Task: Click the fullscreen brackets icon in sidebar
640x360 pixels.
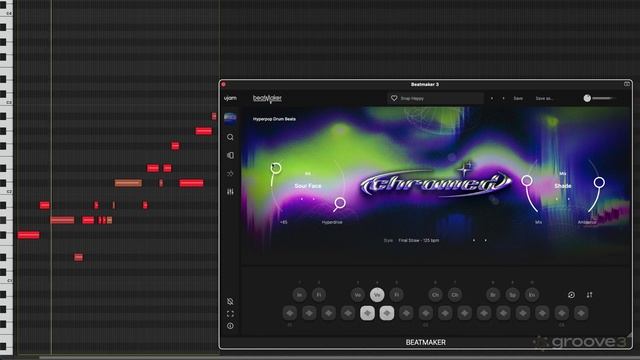Action: pyautogui.click(x=230, y=314)
